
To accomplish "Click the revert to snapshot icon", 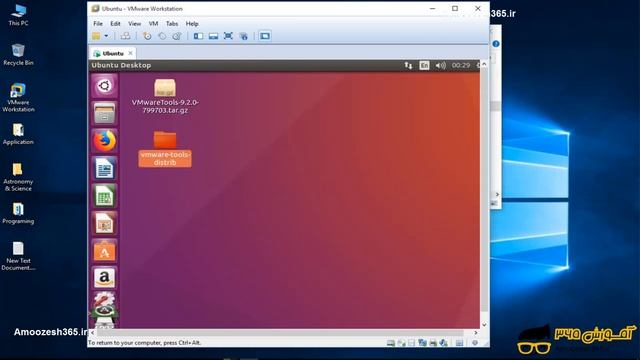I will 162,36.
